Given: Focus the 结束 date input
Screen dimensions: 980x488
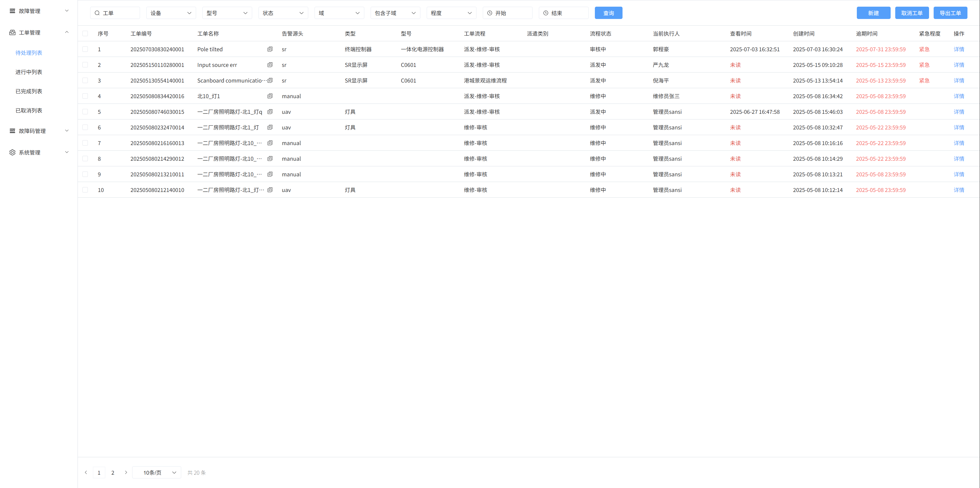Looking at the screenshot, I should click(x=563, y=13).
